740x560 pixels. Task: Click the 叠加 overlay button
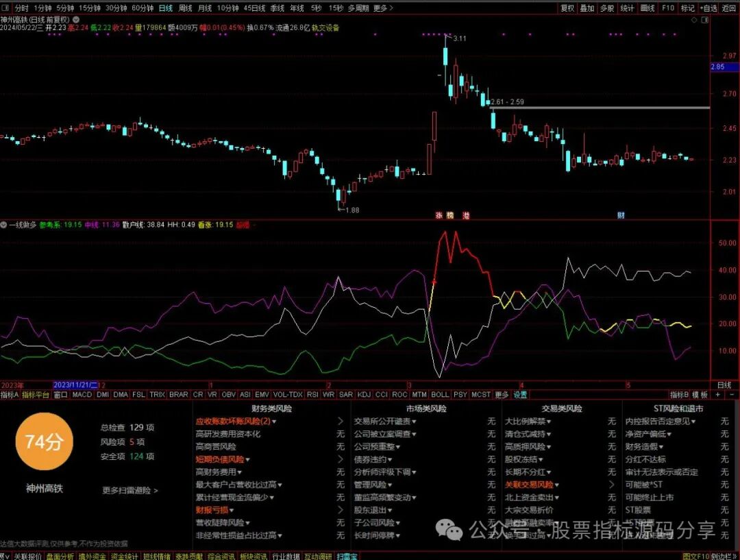587,8
